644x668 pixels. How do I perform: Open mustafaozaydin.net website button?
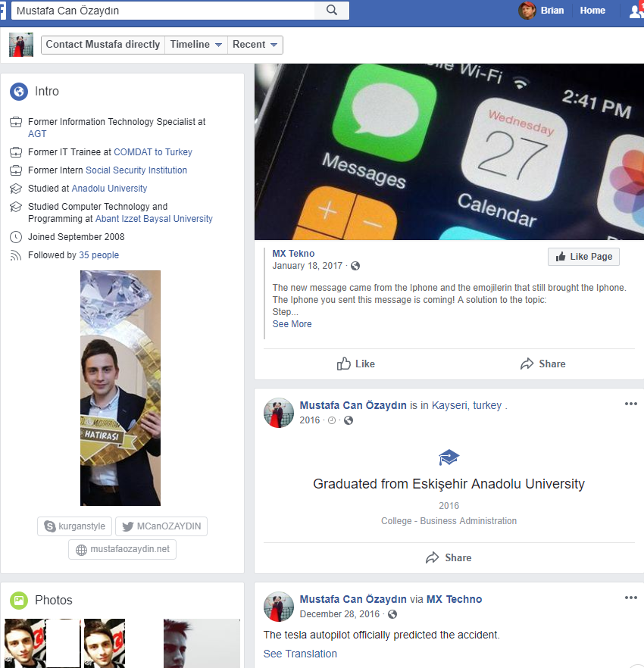122,550
